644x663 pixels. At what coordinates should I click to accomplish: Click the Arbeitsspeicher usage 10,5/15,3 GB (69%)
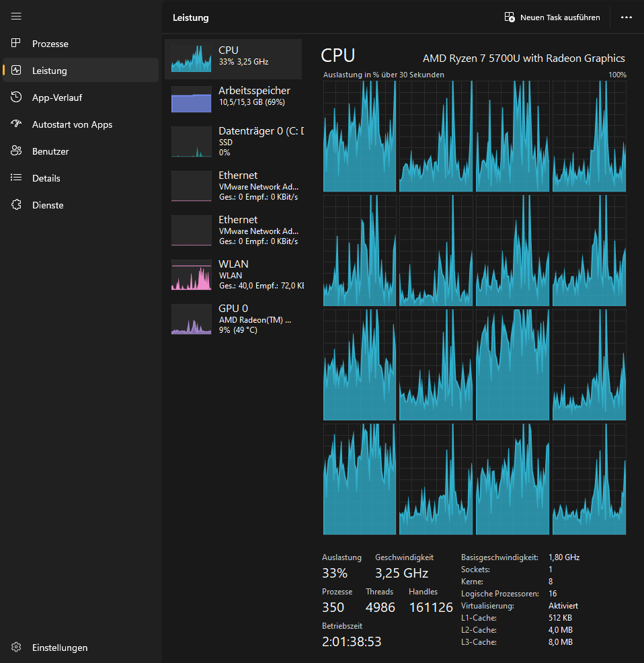coord(251,102)
